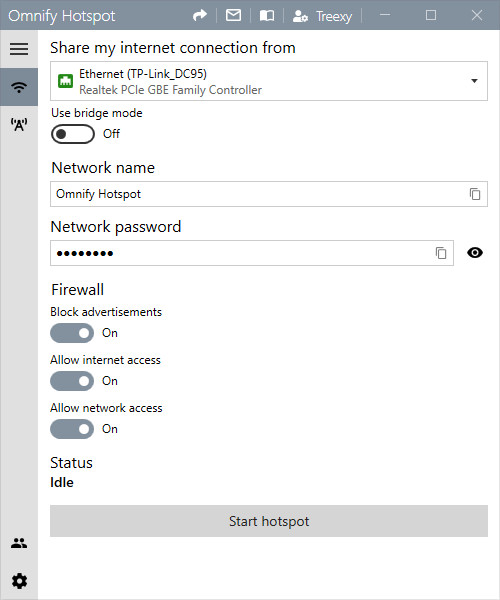This screenshot has width=500, height=600.
Task: Open the hamburger menu in sidebar
Action: (x=19, y=49)
